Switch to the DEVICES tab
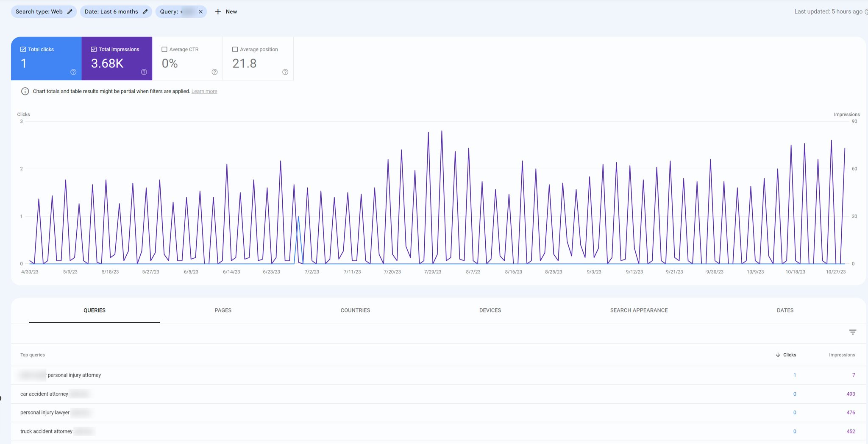Viewport: 868px width, 444px height. [490, 310]
